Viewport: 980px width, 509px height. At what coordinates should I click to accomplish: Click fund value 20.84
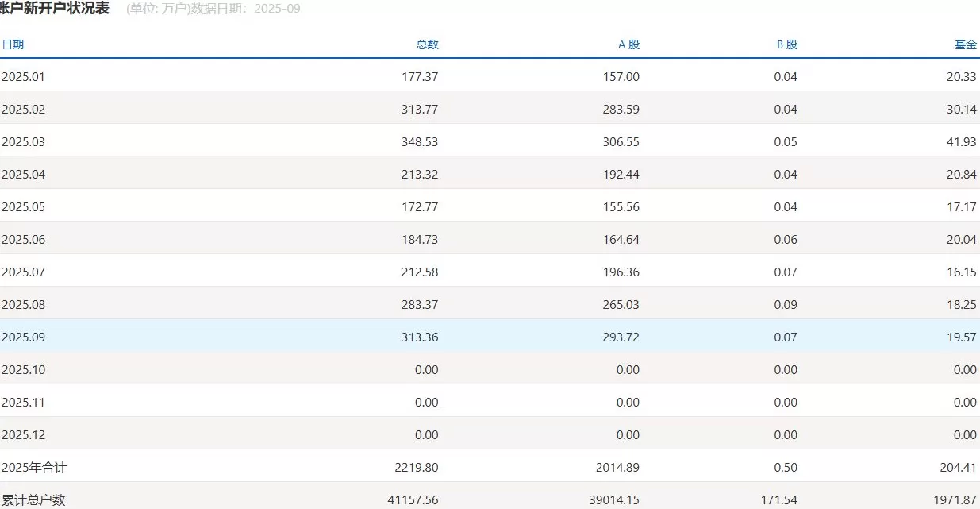click(x=962, y=175)
